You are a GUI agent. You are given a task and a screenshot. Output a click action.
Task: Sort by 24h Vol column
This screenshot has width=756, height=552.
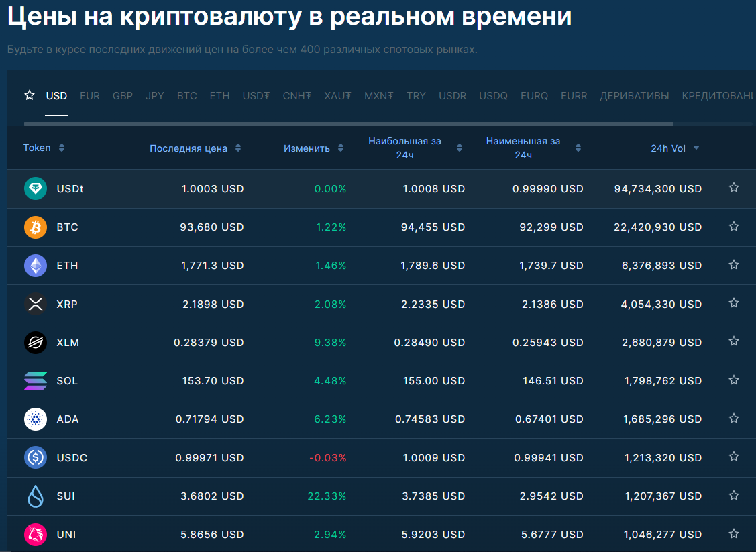point(675,148)
